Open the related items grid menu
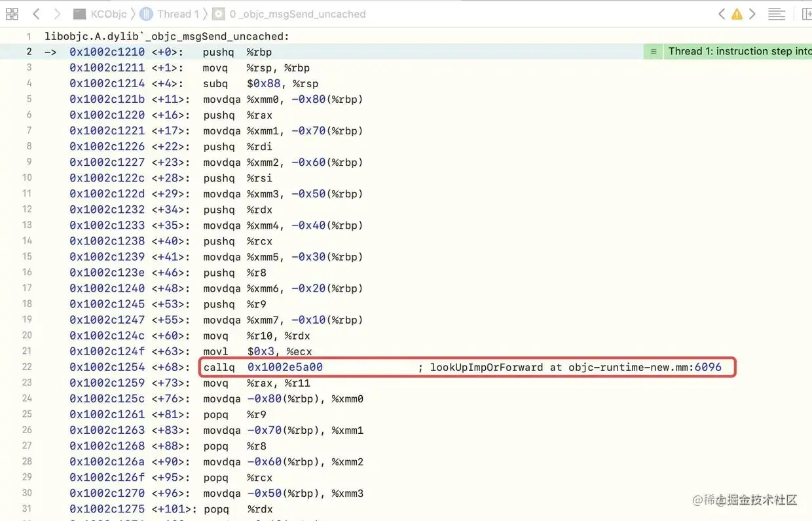Screen dimensions: 812x521 coord(12,14)
